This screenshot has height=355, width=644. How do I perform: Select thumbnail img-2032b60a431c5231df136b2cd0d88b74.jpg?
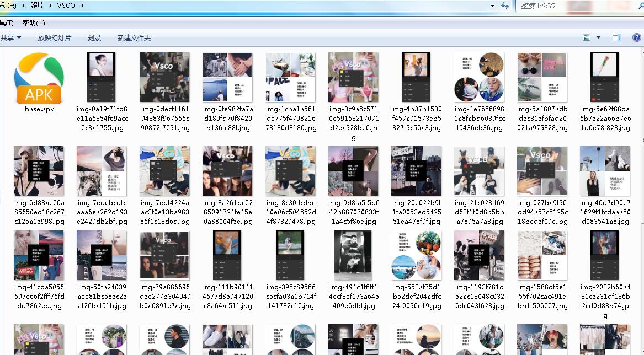tap(605, 255)
